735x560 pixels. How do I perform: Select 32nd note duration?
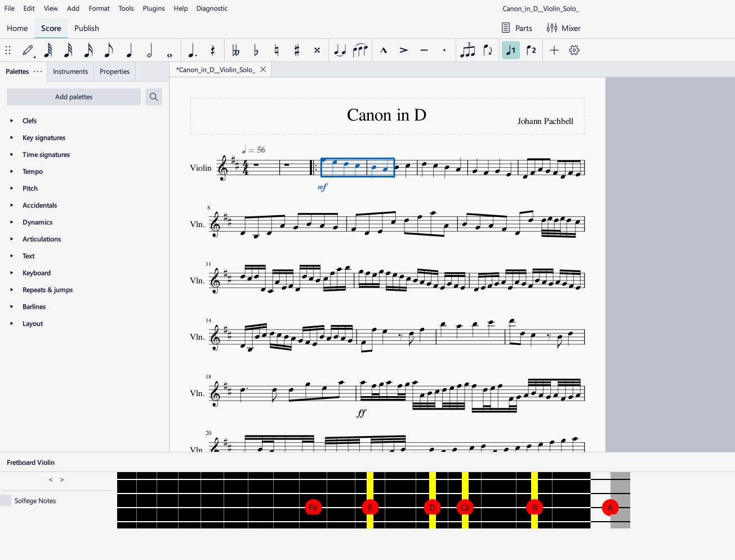(68, 50)
